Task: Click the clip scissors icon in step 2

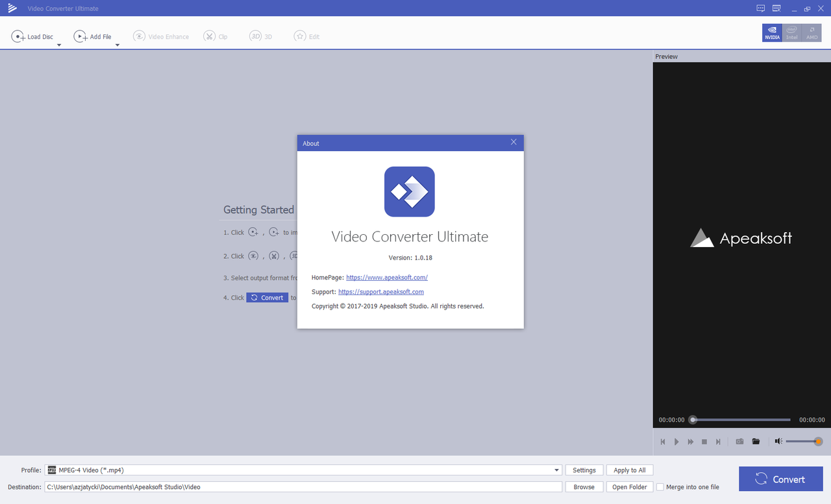Action: [274, 256]
